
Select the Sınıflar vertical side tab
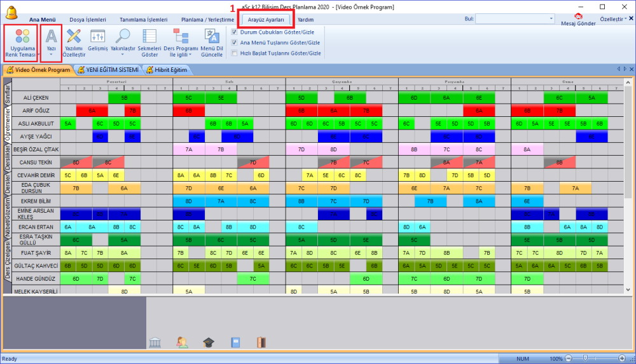(7, 94)
